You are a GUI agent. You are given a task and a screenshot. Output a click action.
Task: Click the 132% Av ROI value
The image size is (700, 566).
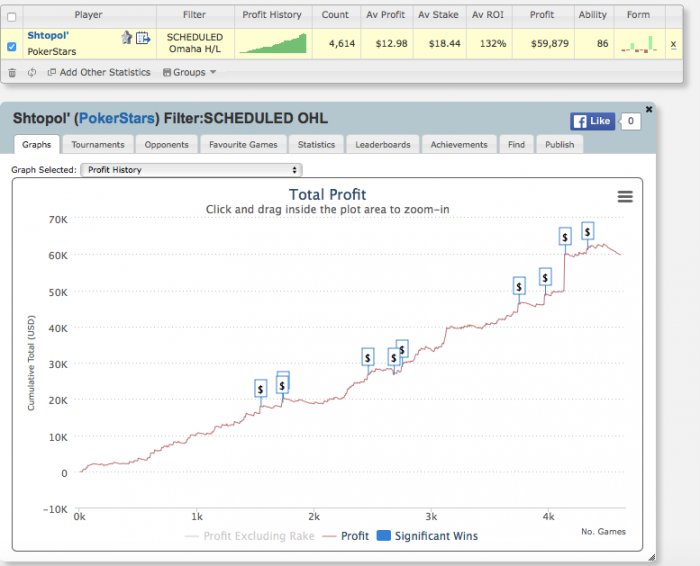(493, 44)
